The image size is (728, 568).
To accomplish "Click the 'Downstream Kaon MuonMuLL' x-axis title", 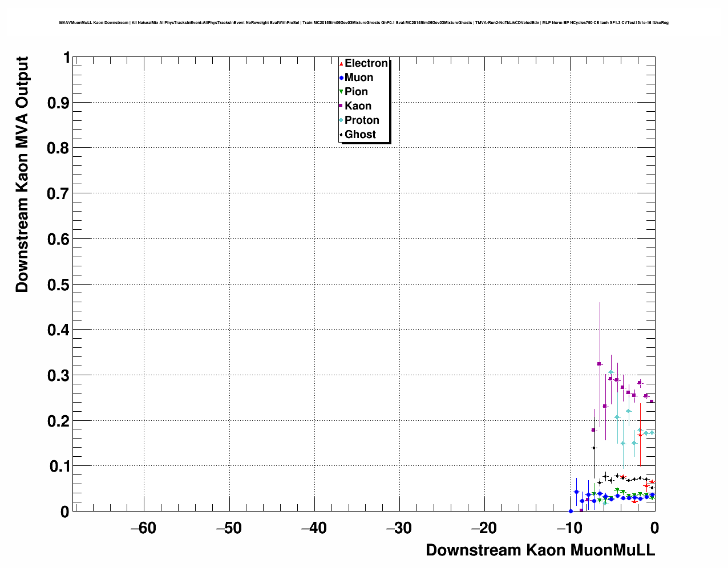I will [540, 550].
